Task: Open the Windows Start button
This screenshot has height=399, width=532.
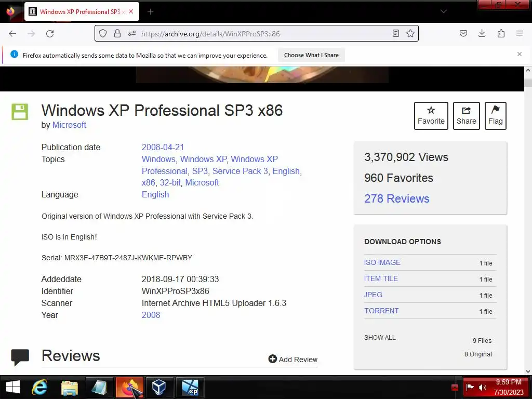Action: [13, 387]
